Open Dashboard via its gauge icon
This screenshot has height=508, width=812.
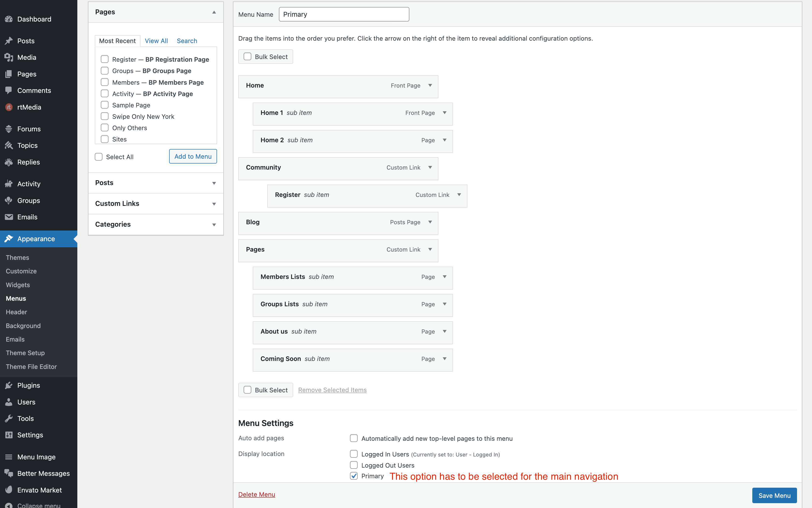click(9, 19)
